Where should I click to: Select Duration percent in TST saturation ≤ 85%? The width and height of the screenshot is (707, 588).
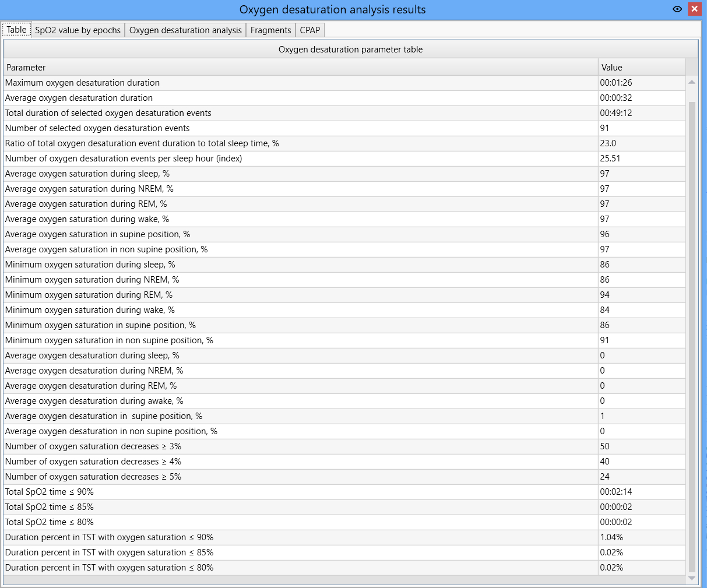coord(344,552)
